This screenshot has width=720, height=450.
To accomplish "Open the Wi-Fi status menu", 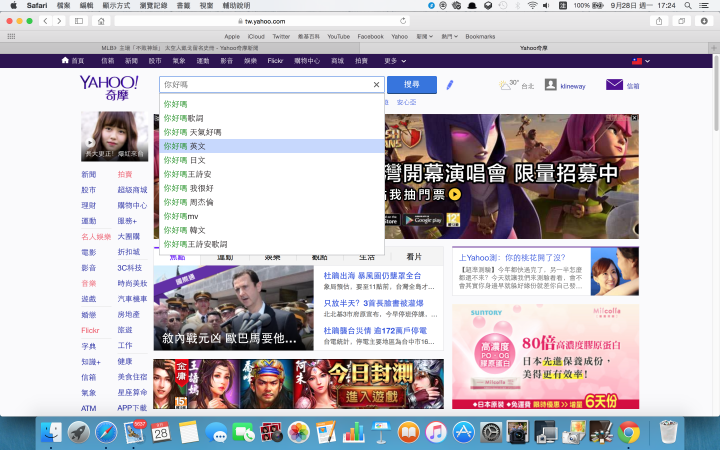I will pyautogui.click(x=532, y=6).
